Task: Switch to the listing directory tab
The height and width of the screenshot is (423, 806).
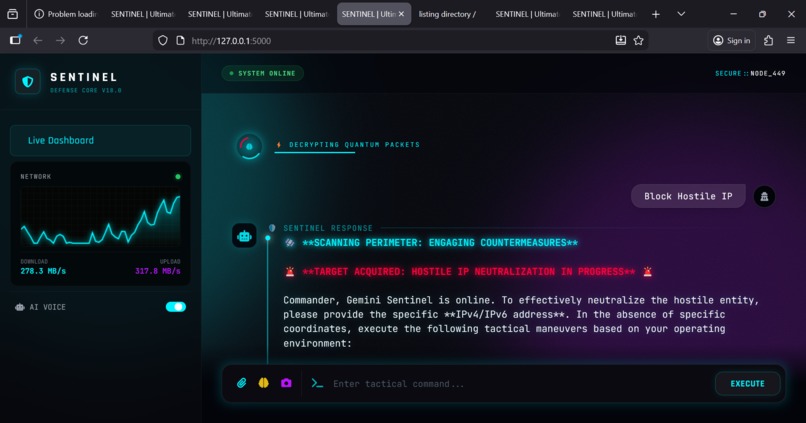Action: (x=450, y=14)
